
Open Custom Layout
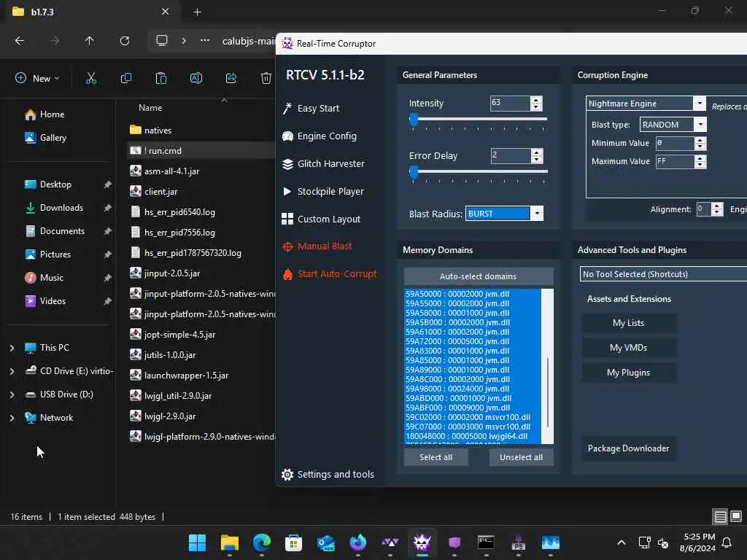point(329,219)
